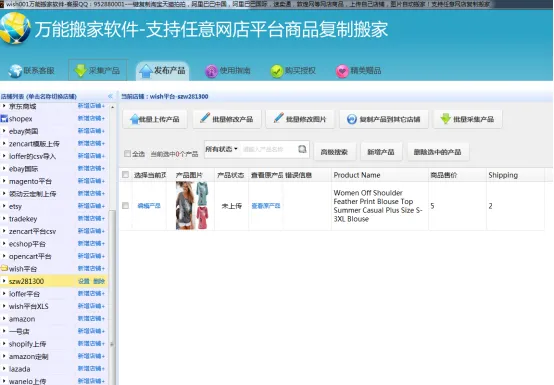Click the green checkmark 购买授权 icon
The image size is (554, 385).
[277, 71]
